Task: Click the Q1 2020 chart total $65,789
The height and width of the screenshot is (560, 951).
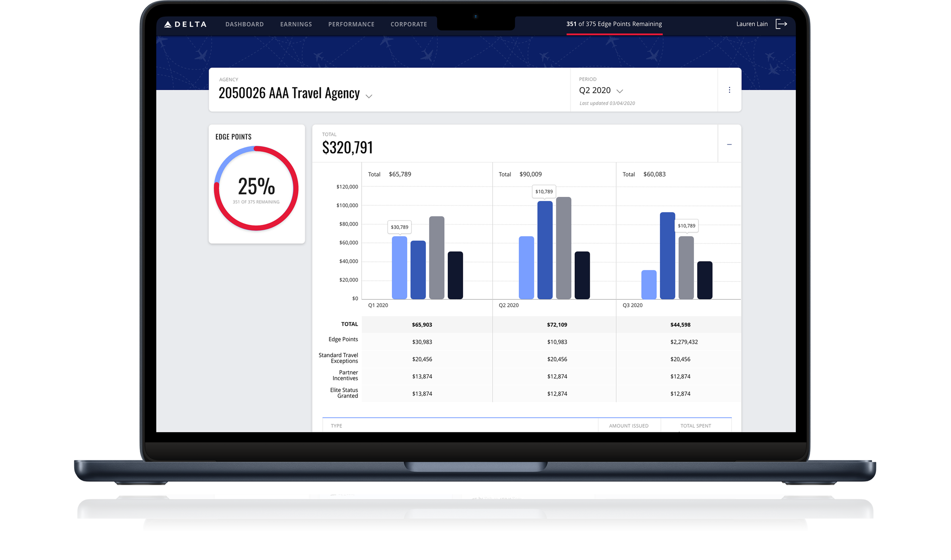Action: point(400,174)
